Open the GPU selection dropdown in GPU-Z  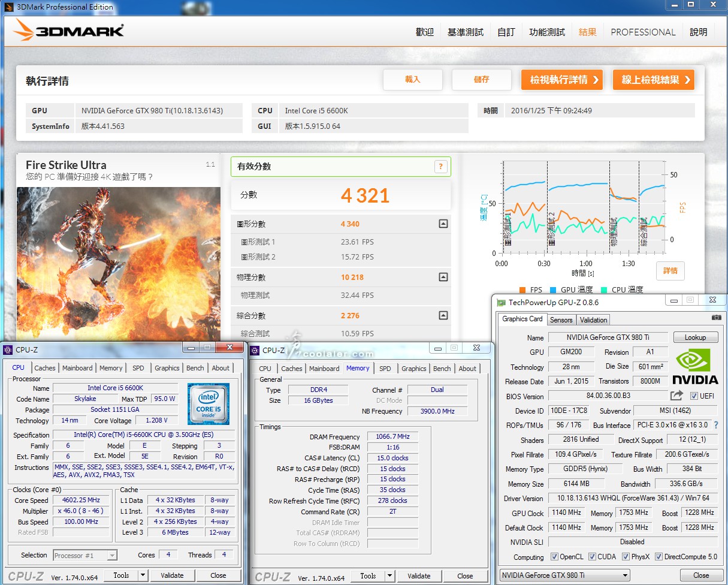pyautogui.click(x=564, y=575)
